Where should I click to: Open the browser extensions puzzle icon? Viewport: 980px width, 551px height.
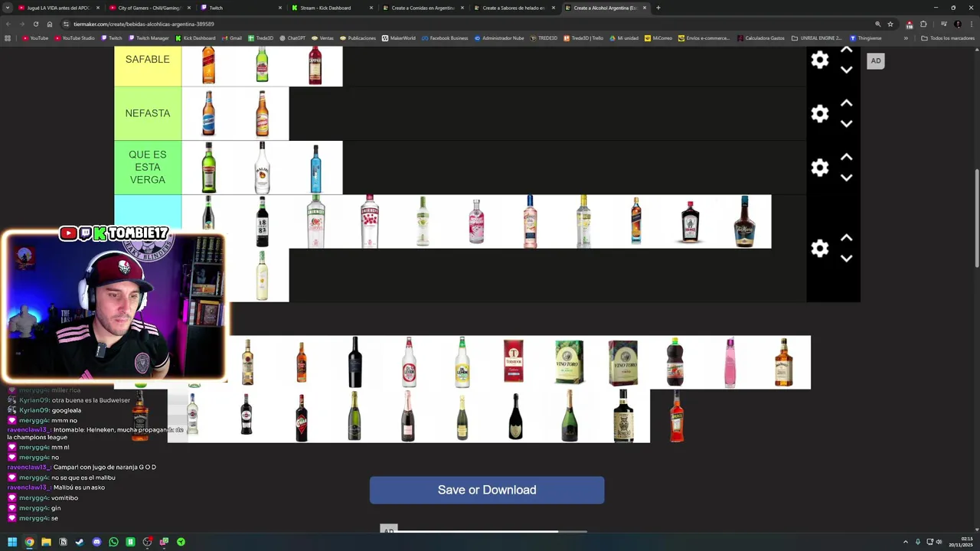(923, 24)
